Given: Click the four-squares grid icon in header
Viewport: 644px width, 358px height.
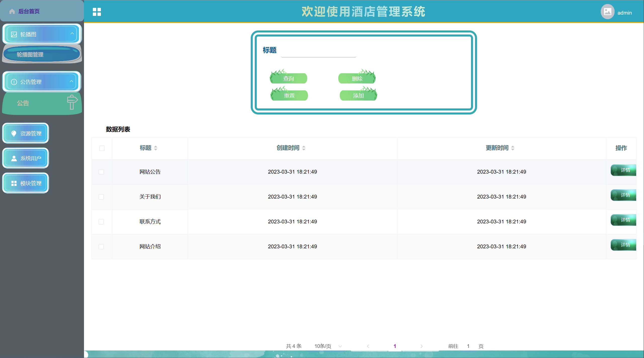Looking at the screenshot, I should (97, 12).
